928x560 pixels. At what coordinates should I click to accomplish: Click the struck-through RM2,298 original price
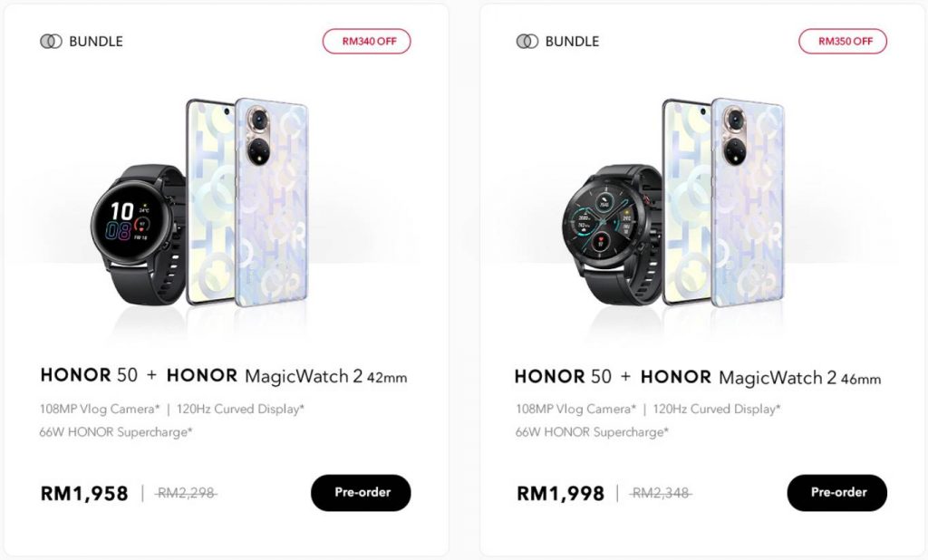[x=186, y=493]
